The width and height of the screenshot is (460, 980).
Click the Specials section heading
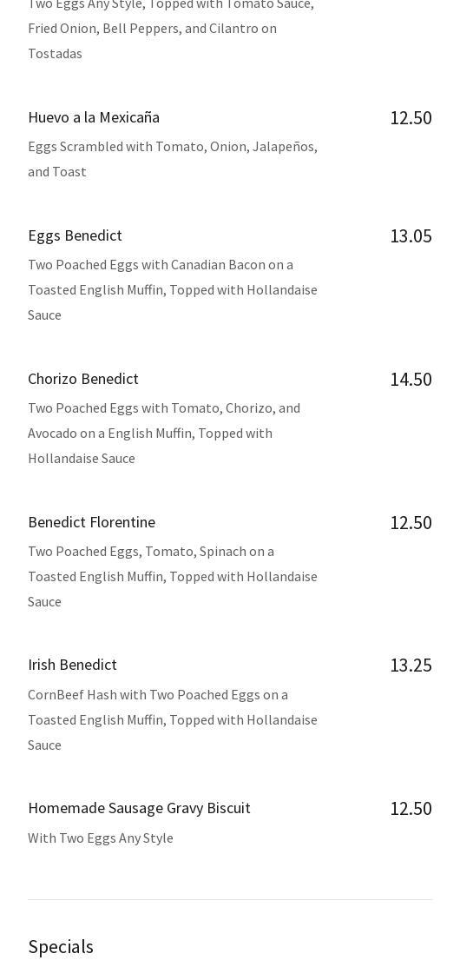coord(61,946)
